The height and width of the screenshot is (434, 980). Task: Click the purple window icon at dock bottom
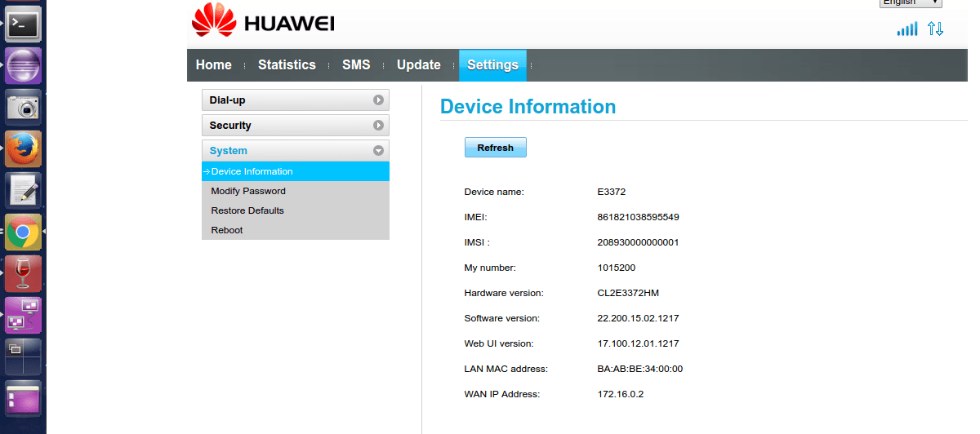pos(23,400)
